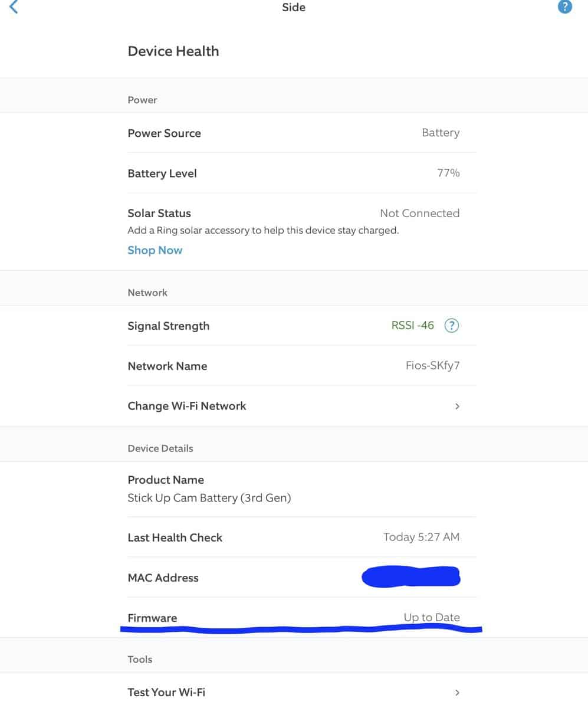Select the Battery Level label
588x708 pixels.
162,173
